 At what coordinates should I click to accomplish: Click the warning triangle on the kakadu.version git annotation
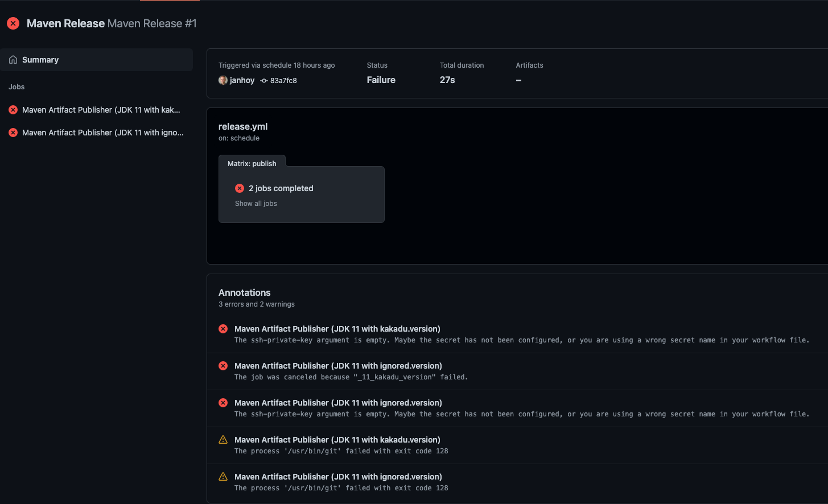point(223,439)
